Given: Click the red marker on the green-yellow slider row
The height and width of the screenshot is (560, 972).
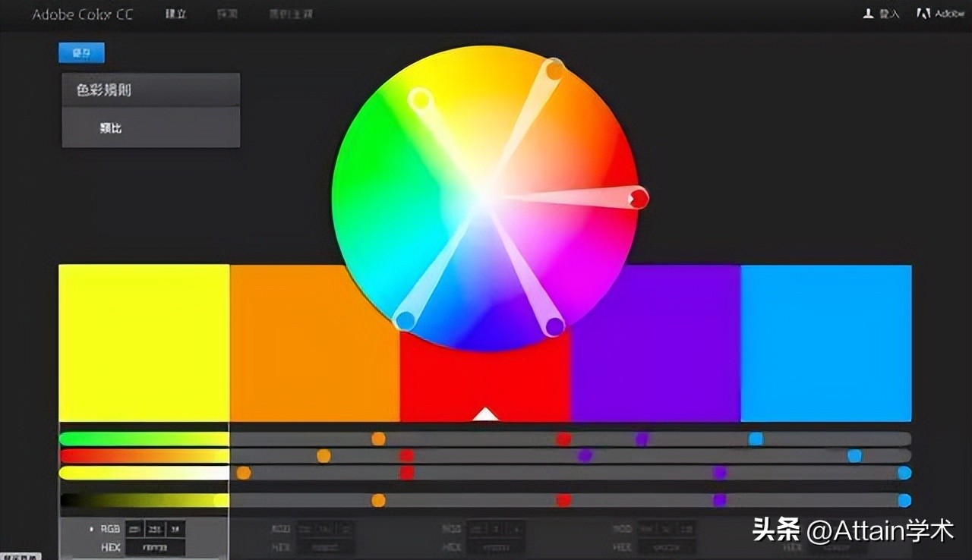Looking at the screenshot, I should (563, 439).
